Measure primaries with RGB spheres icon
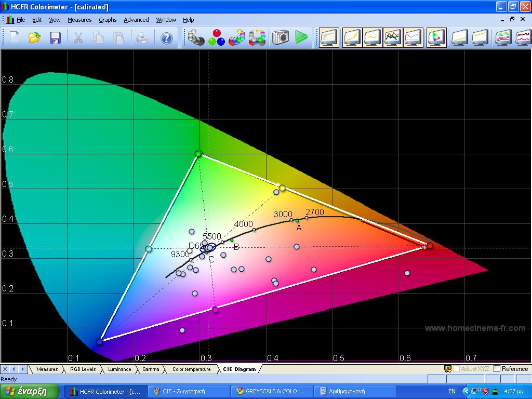Screen dimensions: 532x399 click(x=217, y=37)
